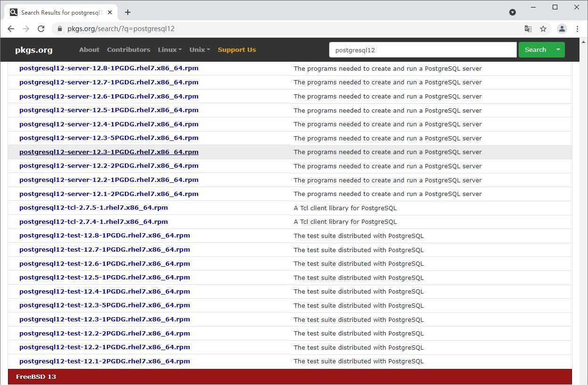The width and height of the screenshot is (588, 385).
Task: Open postgresql12-tcl-2.7.5-1.rhel7 package
Action: coord(93,207)
